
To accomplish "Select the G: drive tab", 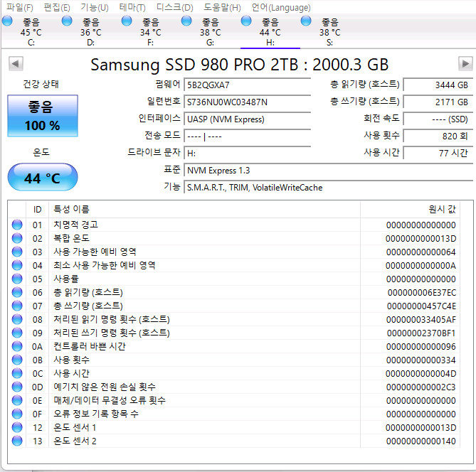I will point(210,32).
